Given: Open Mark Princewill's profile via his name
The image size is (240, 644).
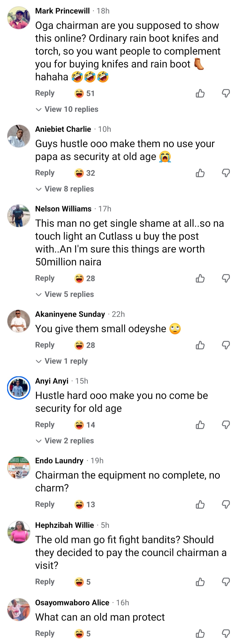Looking at the screenshot, I should click(62, 11).
